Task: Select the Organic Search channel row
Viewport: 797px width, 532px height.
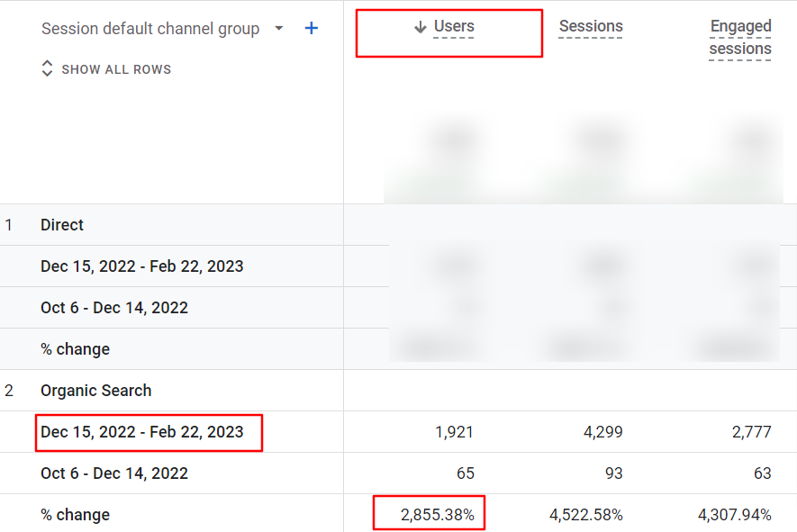Action: point(95,391)
